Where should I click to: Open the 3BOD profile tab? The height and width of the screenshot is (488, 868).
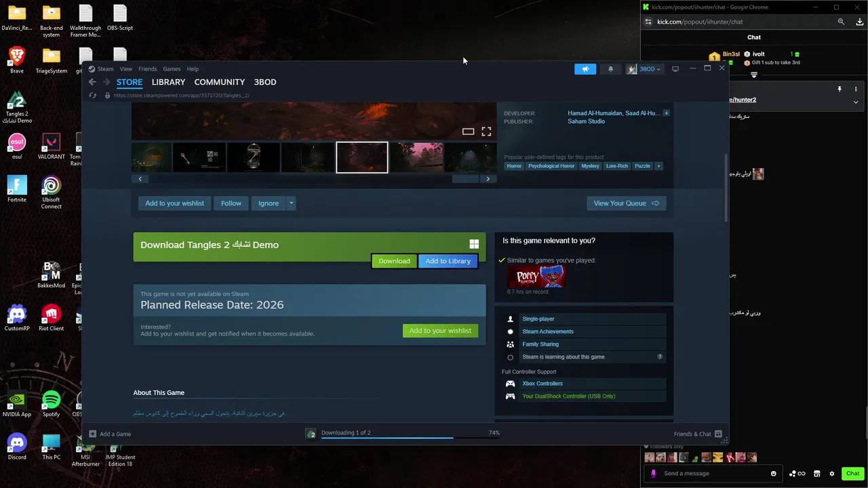point(265,82)
